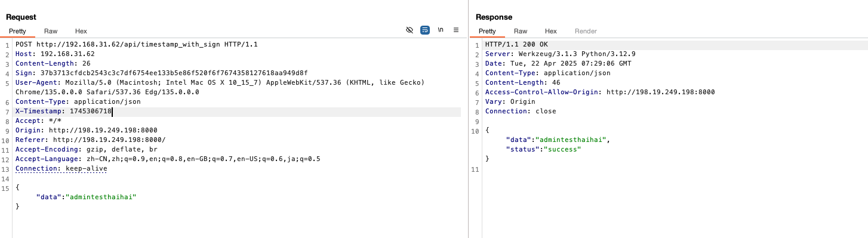868x238 pixels.
Task: Click the Response panel title
Action: pos(494,17)
